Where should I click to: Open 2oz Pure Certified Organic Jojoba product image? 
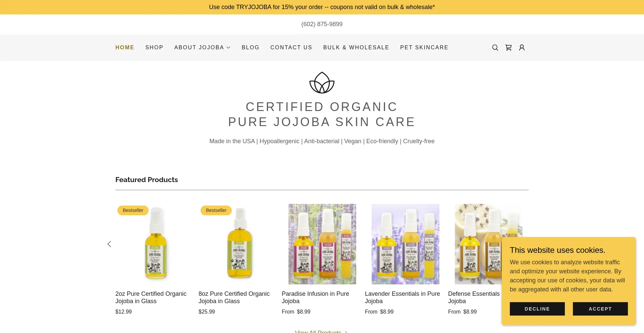(156, 244)
